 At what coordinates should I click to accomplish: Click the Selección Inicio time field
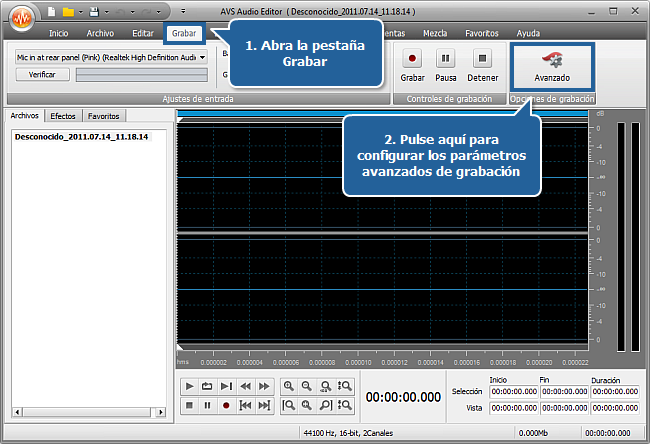tap(513, 392)
